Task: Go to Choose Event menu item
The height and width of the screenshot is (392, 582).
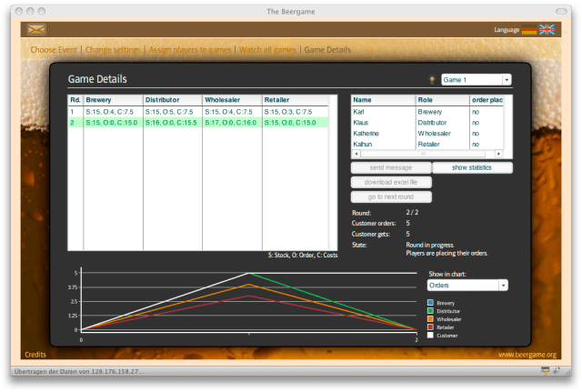Action: [54, 49]
